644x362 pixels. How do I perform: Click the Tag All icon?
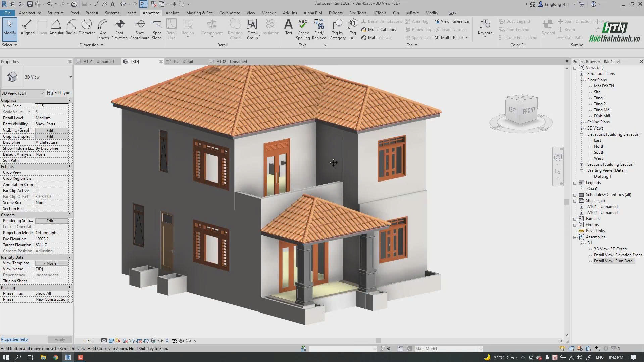[353, 30]
